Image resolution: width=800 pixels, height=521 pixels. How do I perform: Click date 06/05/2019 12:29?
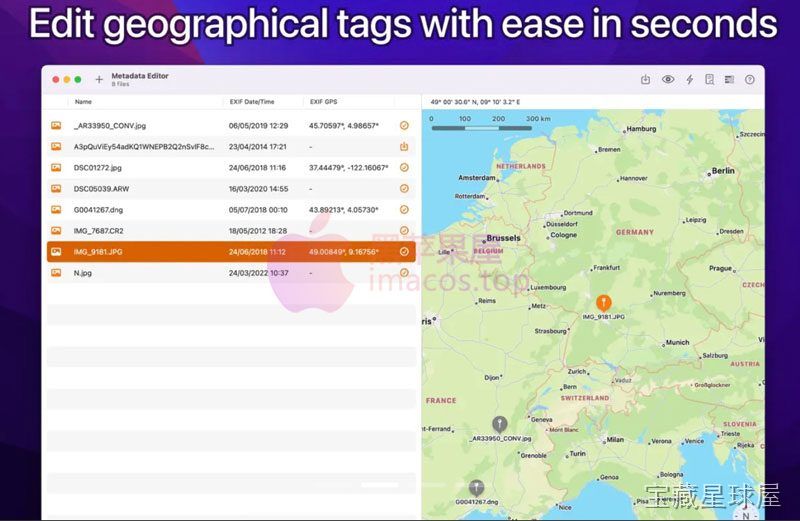(x=258, y=126)
